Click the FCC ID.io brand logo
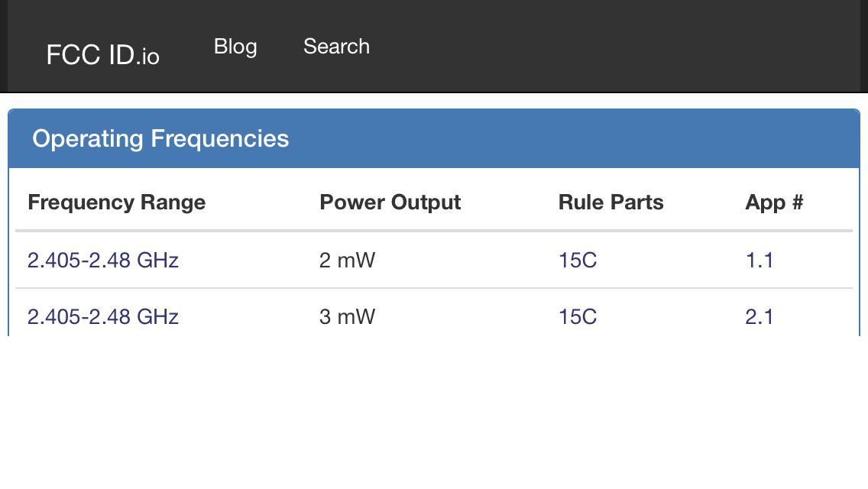 point(102,55)
